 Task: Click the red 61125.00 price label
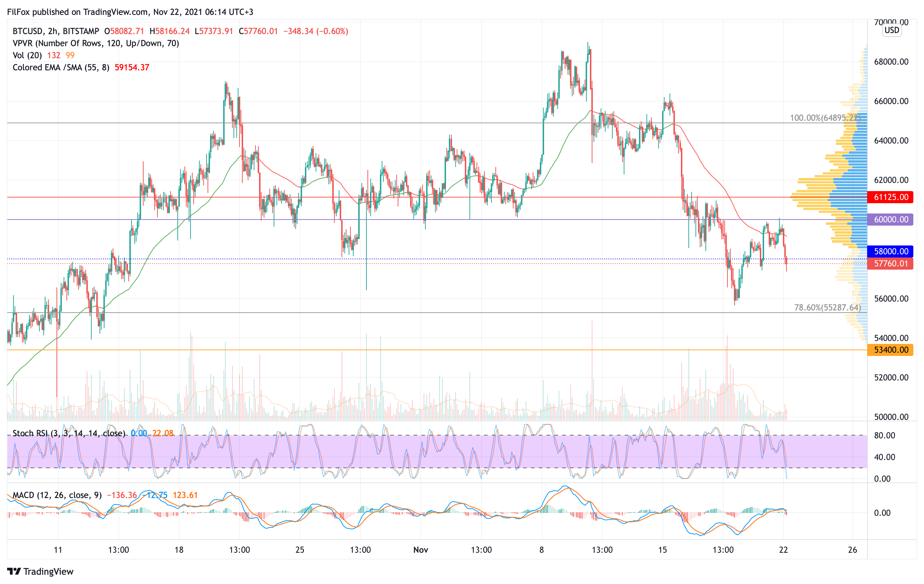pyautogui.click(x=890, y=197)
